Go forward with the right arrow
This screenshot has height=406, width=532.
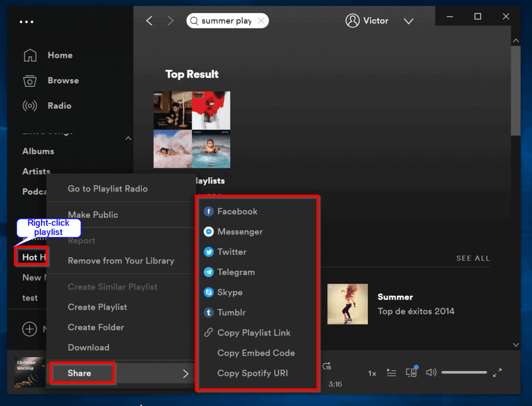tap(170, 21)
